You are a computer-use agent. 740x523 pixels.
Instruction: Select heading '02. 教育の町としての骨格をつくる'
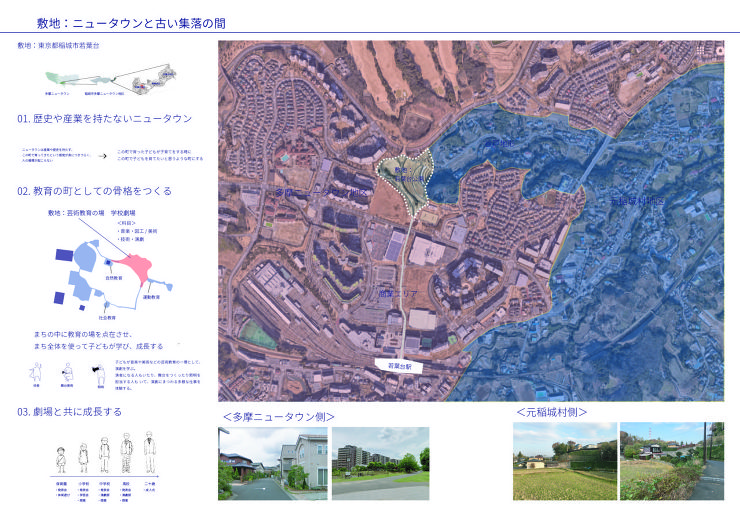point(94,191)
